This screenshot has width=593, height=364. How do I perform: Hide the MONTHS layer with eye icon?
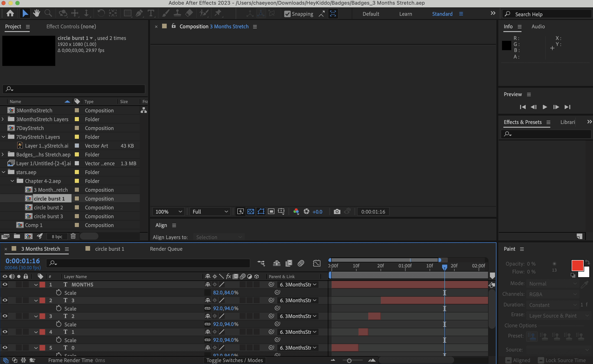[x=5, y=285]
